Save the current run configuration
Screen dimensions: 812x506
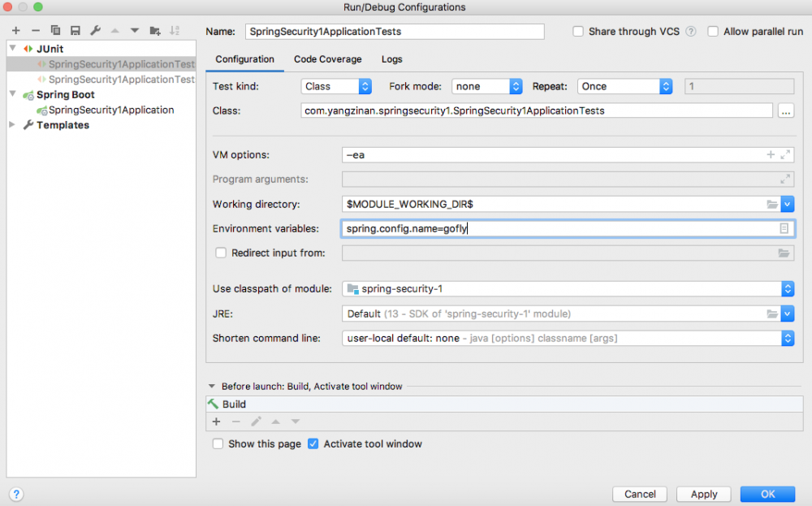tap(75, 30)
